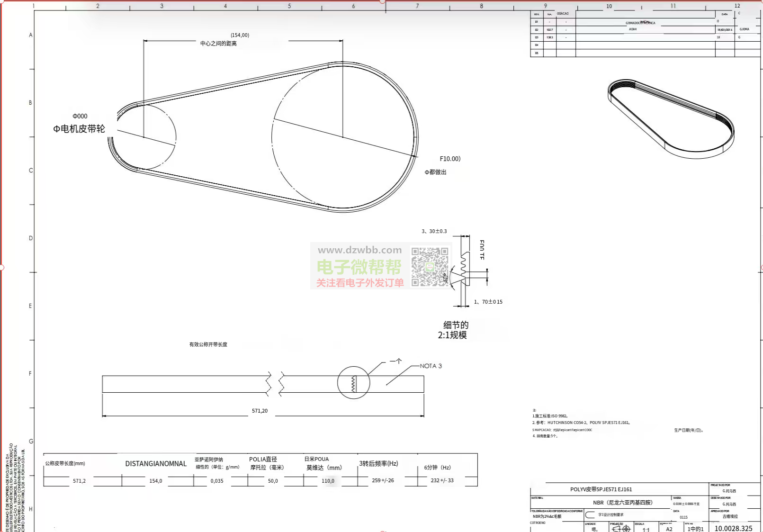Click the break-line symbol on belt strip

(275, 384)
